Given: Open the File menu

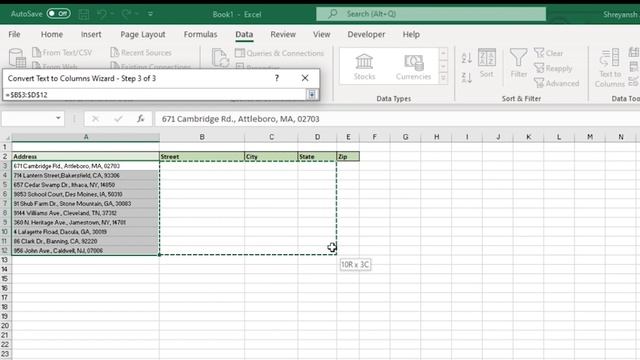Looking at the screenshot, I should coord(14,34).
